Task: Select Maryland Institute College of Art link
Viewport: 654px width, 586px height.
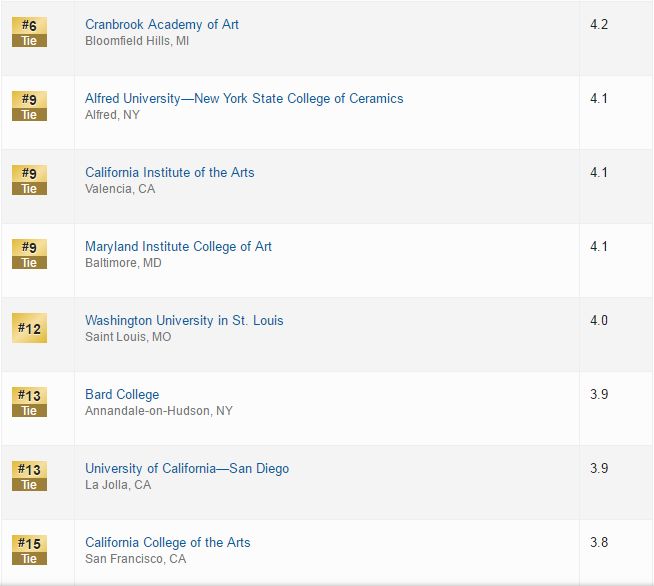Action: tap(178, 246)
